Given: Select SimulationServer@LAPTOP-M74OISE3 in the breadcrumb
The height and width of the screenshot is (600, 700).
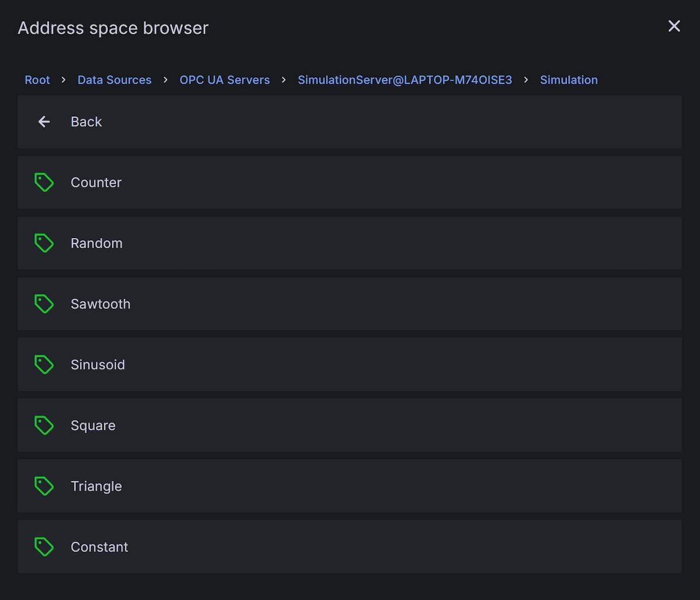Looking at the screenshot, I should (405, 79).
